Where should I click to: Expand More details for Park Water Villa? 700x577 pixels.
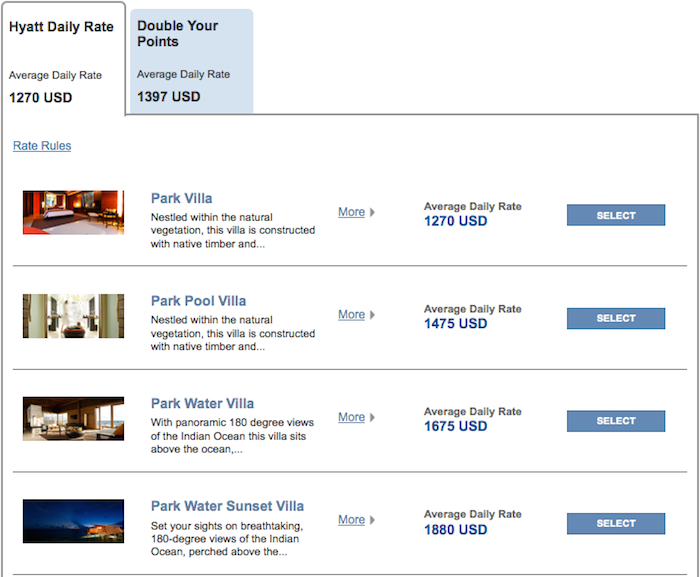[x=351, y=417]
